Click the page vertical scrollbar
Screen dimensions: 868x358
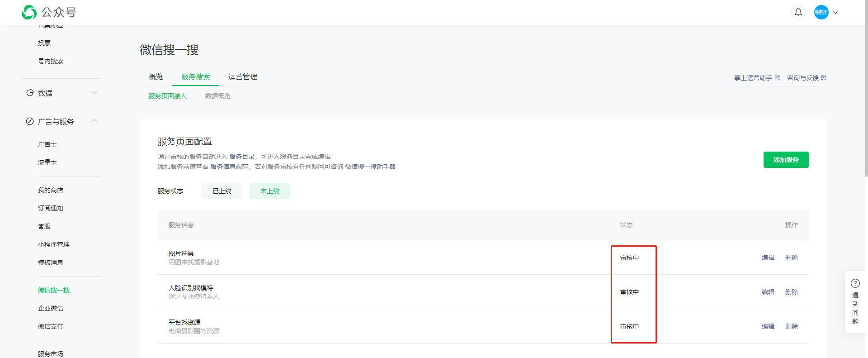[x=866, y=89]
